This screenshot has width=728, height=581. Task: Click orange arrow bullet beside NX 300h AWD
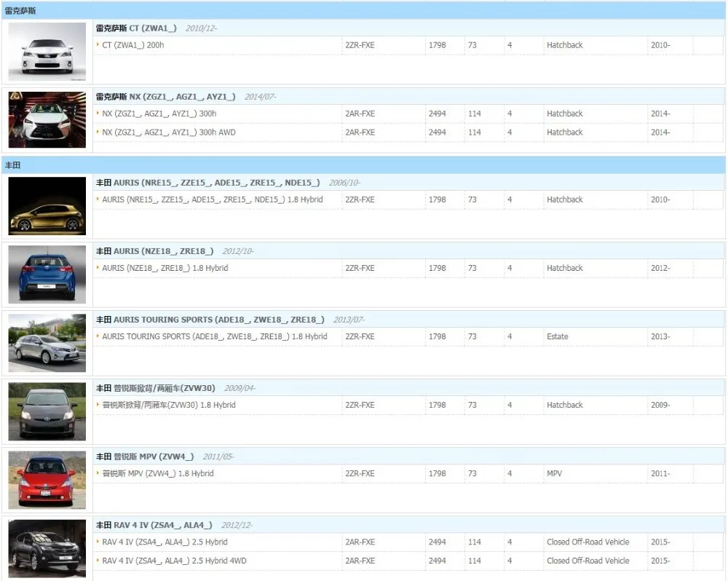98,132
